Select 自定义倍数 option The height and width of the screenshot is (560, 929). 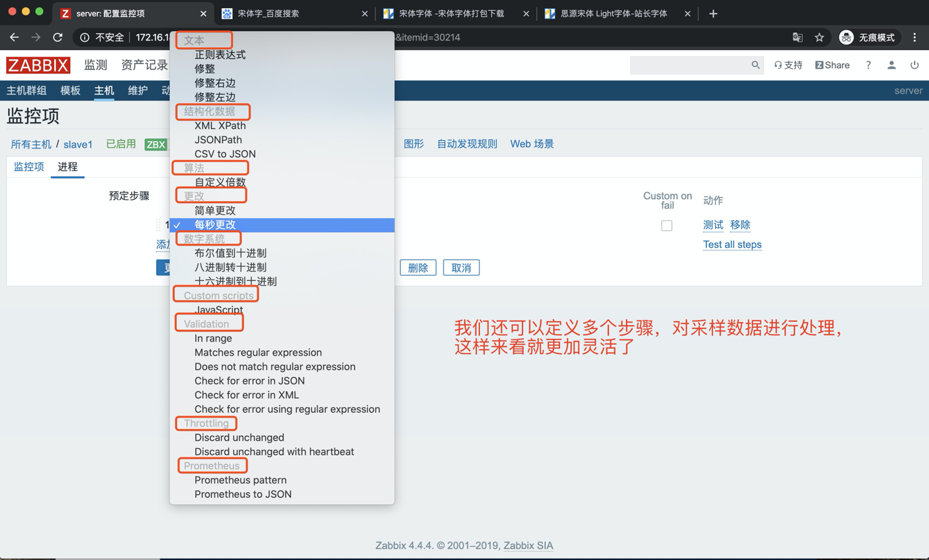point(220,182)
